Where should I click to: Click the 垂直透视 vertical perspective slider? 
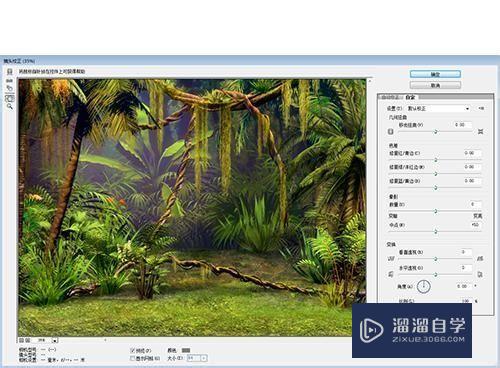click(x=435, y=259)
